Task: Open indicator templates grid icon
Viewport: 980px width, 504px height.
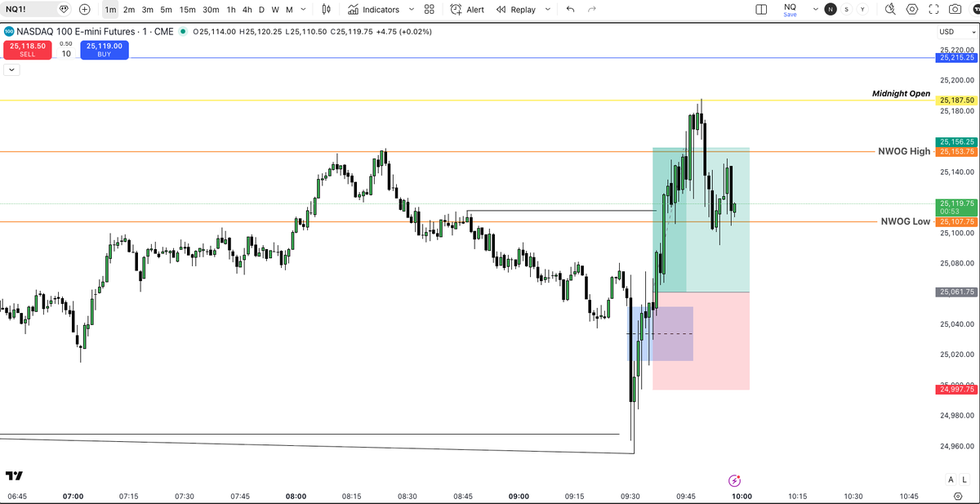Action: click(x=430, y=10)
